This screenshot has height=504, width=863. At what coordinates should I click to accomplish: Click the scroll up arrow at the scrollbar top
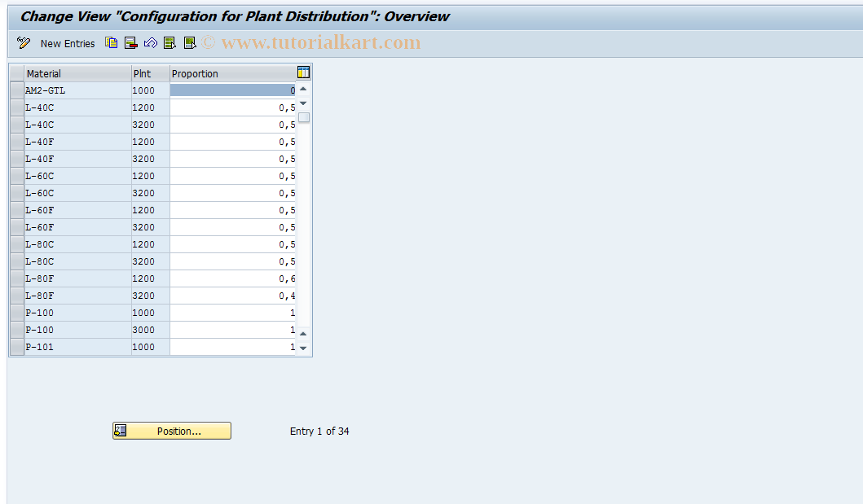[x=303, y=89]
